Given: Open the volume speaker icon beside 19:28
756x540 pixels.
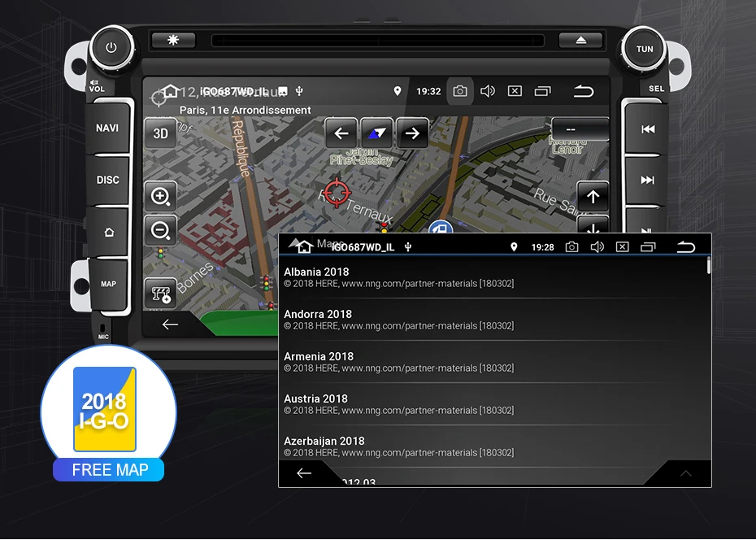Looking at the screenshot, I should pyautogui.click(x=597, y=247).
